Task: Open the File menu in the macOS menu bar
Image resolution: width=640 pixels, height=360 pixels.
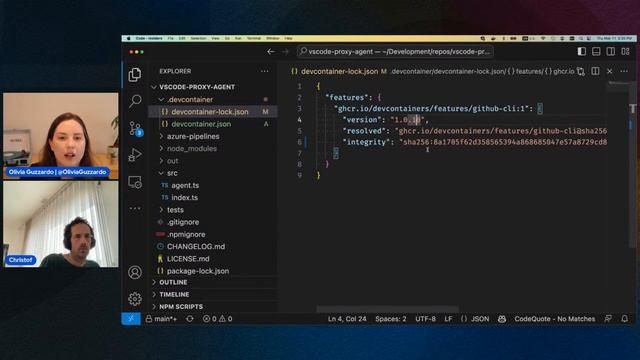Action: (171, 38)
